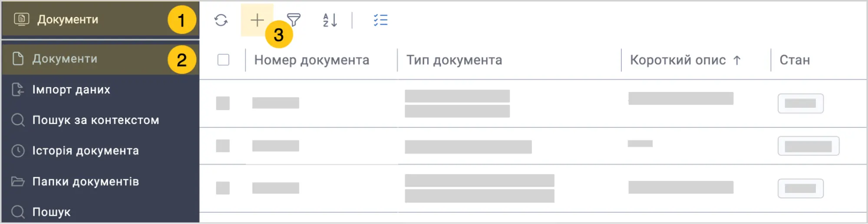Viewport: 868px width, 224px height.
Task: Click the folder icon beside Папки документів
Action: pyautogui.click(x=18, y=181)
